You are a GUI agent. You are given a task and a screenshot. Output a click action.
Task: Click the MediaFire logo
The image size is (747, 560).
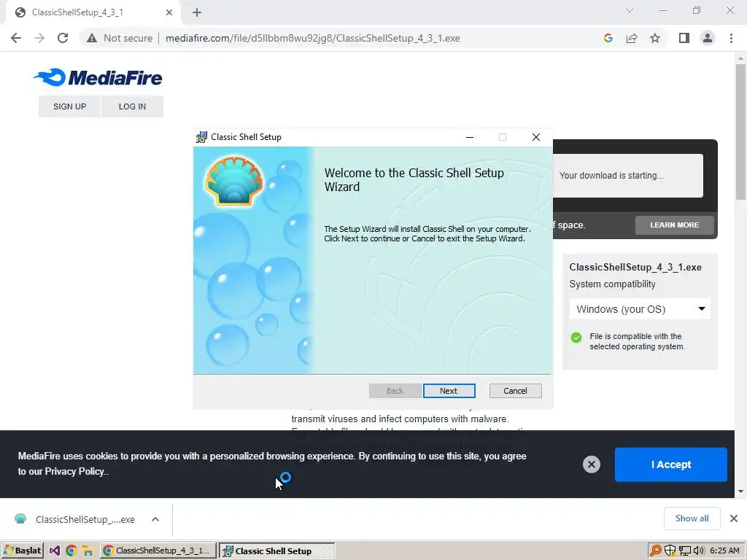coord(98,77)
